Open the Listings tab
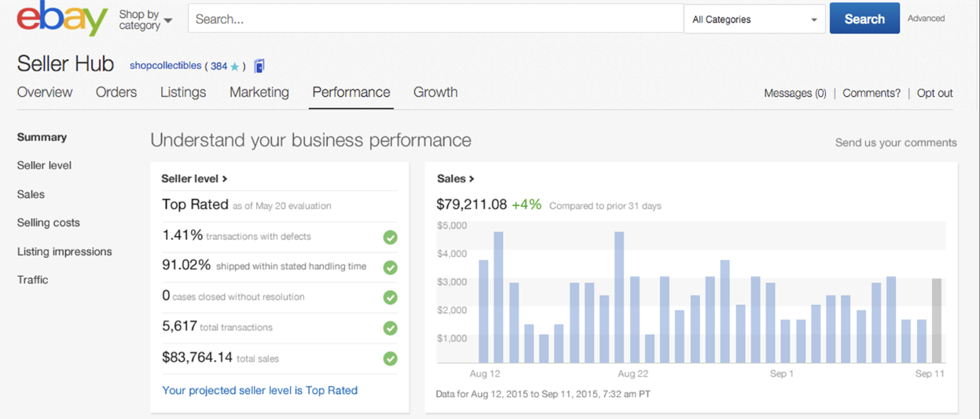This screenshot has height=419, width=980. click(183, 92)
